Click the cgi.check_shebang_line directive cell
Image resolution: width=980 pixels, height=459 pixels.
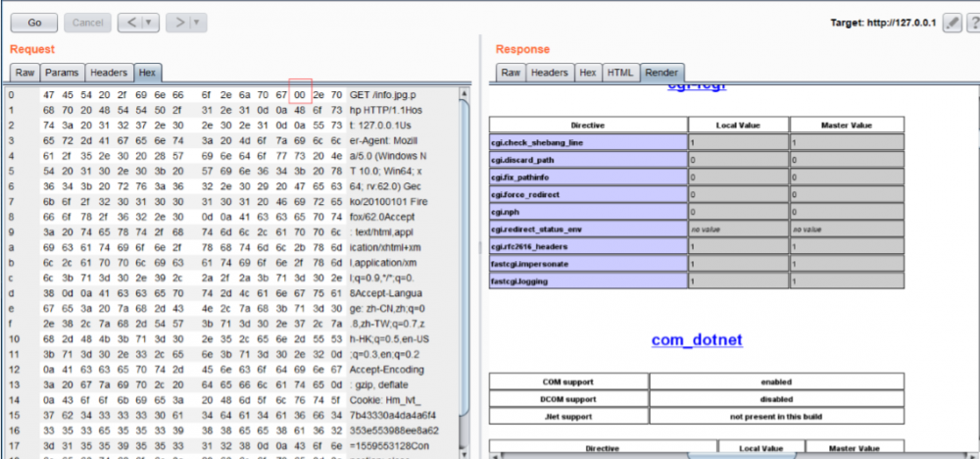coord(587,142)
